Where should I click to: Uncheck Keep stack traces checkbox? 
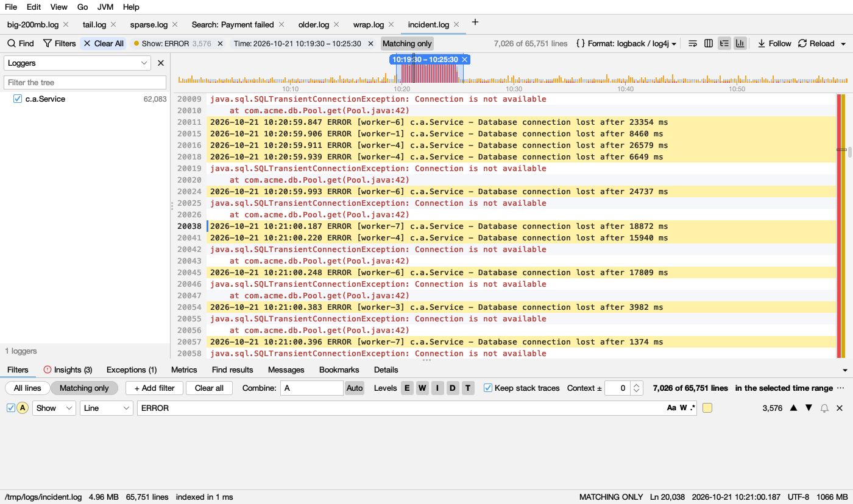(488, 388)
